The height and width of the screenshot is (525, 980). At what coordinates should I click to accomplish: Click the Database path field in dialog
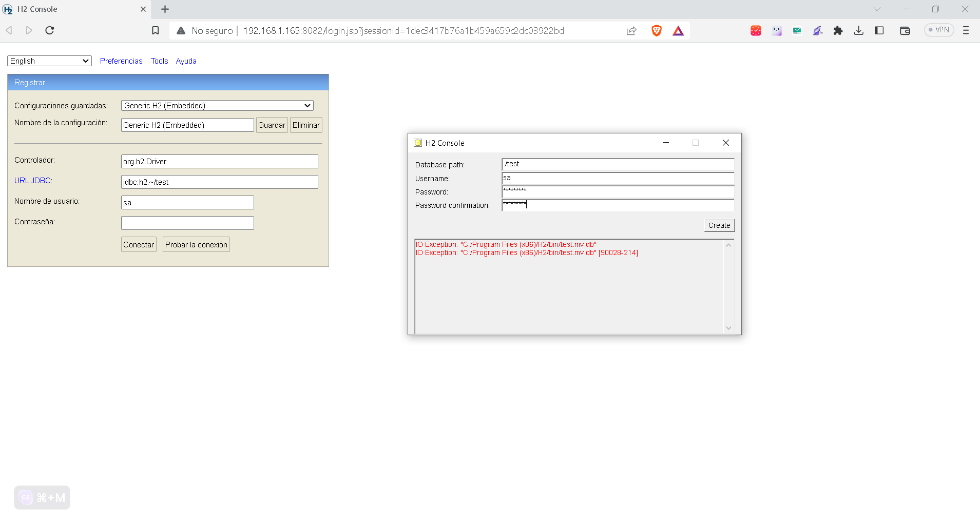click(x=618, y=164)
